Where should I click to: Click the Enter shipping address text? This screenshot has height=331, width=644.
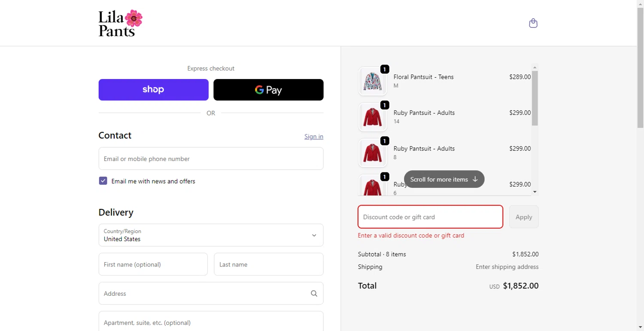point(507,267)
